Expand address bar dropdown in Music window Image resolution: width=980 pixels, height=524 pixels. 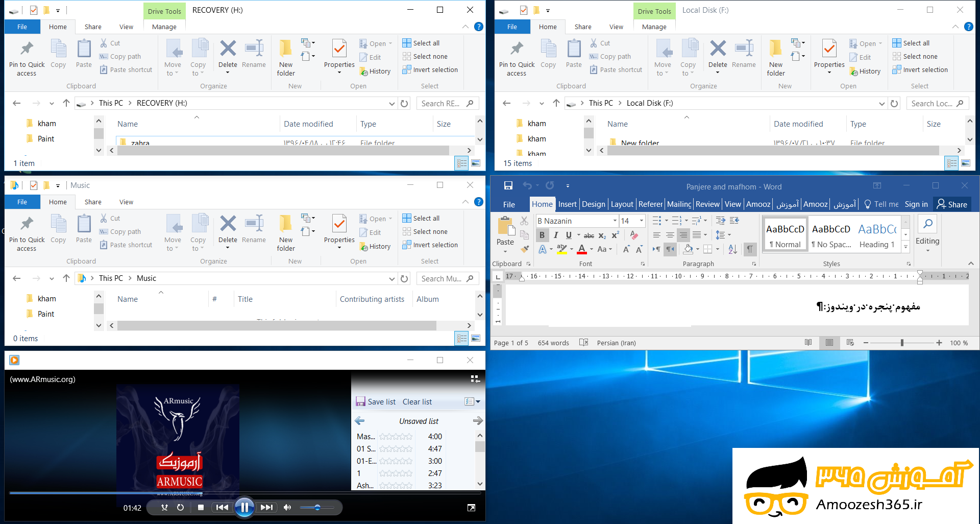tap(391, 278)
